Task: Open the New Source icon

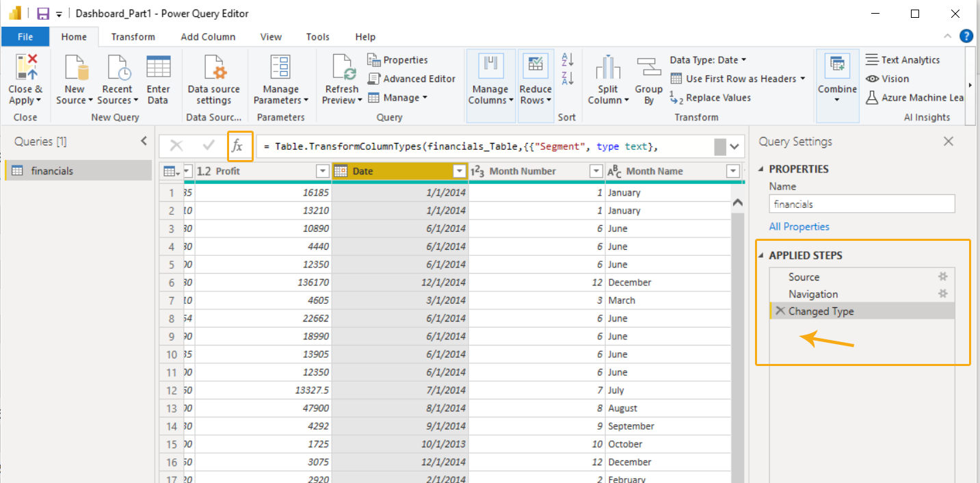Action: point(76,68)
